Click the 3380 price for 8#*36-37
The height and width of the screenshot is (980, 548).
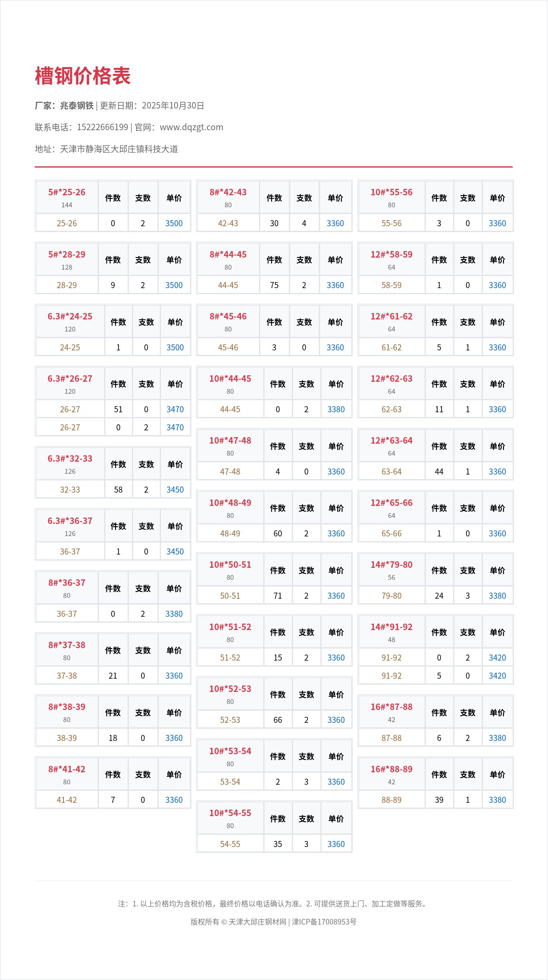[x=174, y=614]
